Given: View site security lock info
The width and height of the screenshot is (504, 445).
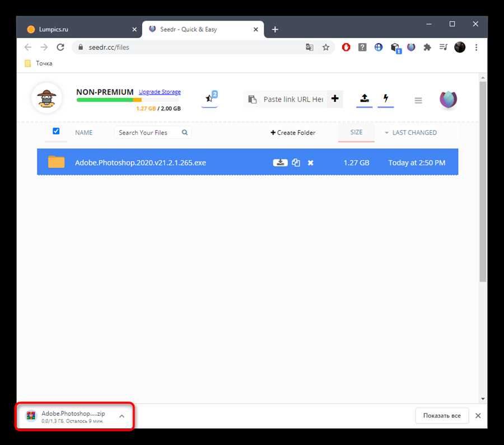Looking at the screenshot, I should (81, 47).
